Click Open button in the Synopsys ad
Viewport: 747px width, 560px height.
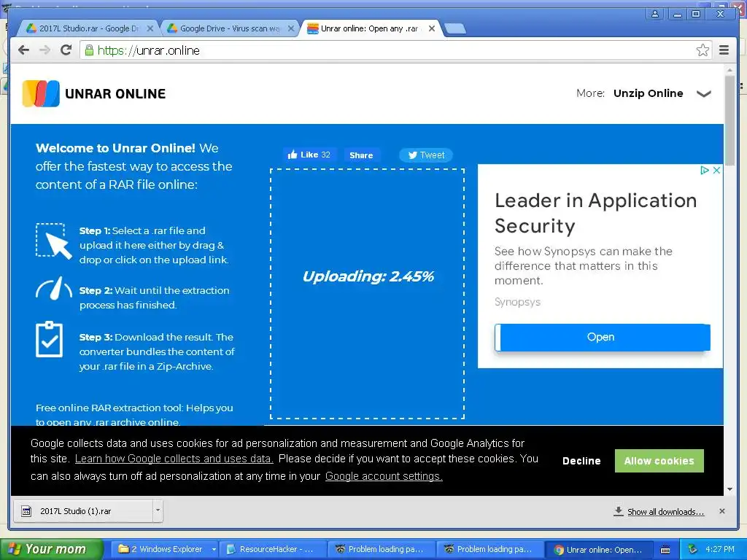[602, 337]
